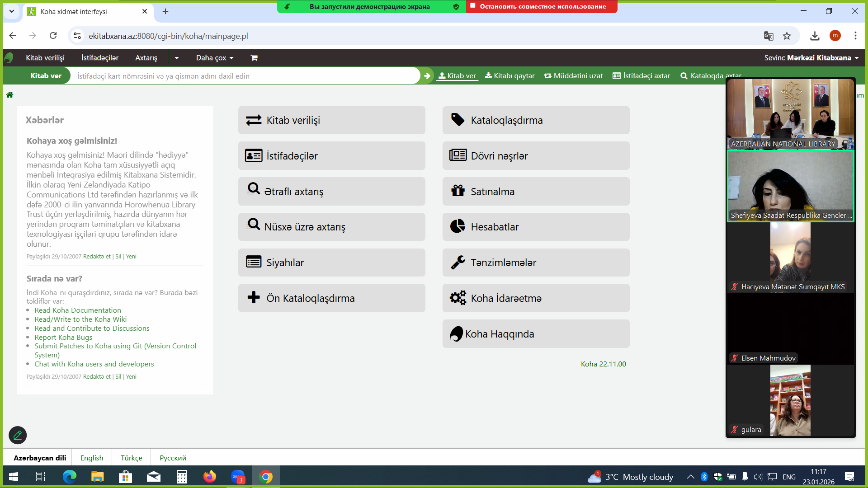Switch language to English

pos(92,458)
